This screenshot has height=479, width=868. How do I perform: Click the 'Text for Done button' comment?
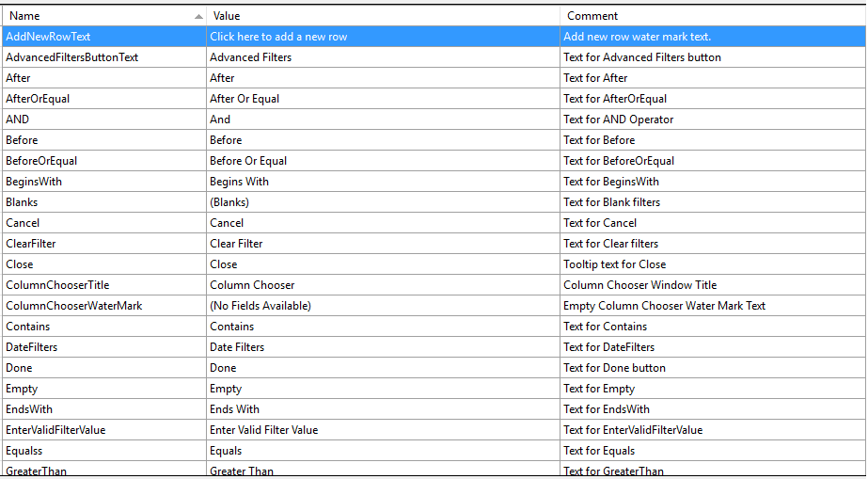tap(615, 368)
